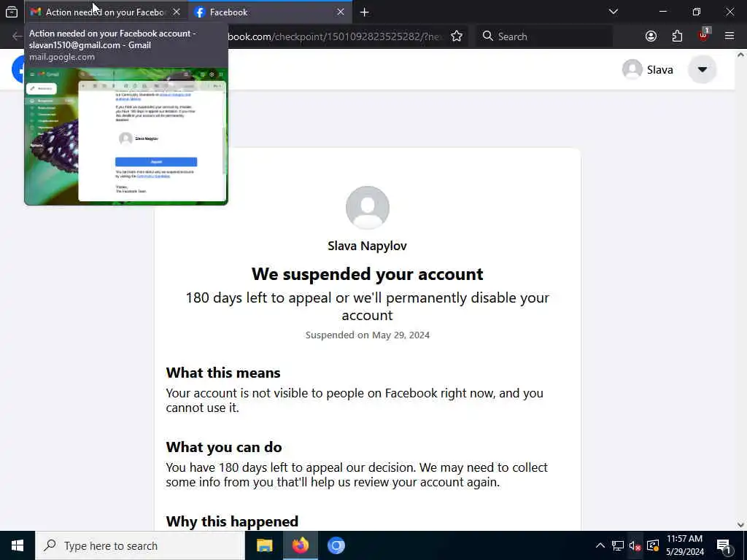Switch to the Facebook tab

[x=271, y=12]
